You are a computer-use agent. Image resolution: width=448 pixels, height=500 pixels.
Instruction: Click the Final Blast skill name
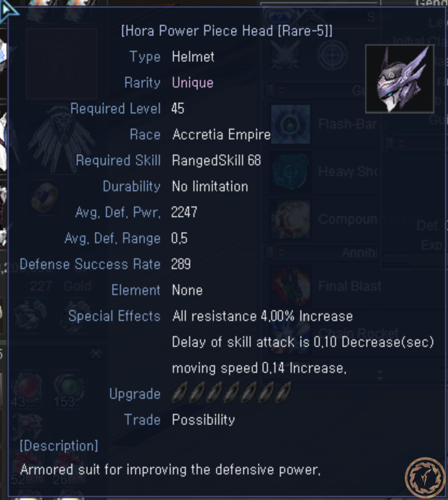coord(350,286)
